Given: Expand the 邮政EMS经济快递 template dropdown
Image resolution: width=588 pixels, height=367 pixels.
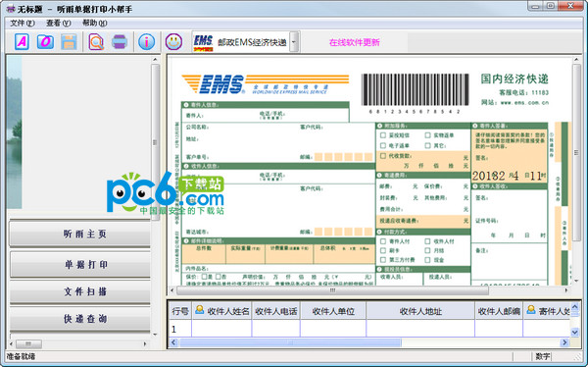Looking at the screenshot, I should pos(294,42).
